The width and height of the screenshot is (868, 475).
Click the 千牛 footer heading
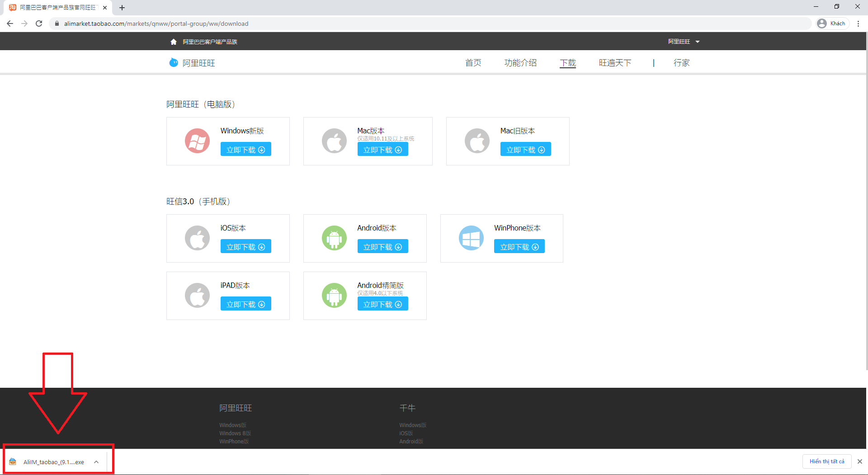coord(407,408)
